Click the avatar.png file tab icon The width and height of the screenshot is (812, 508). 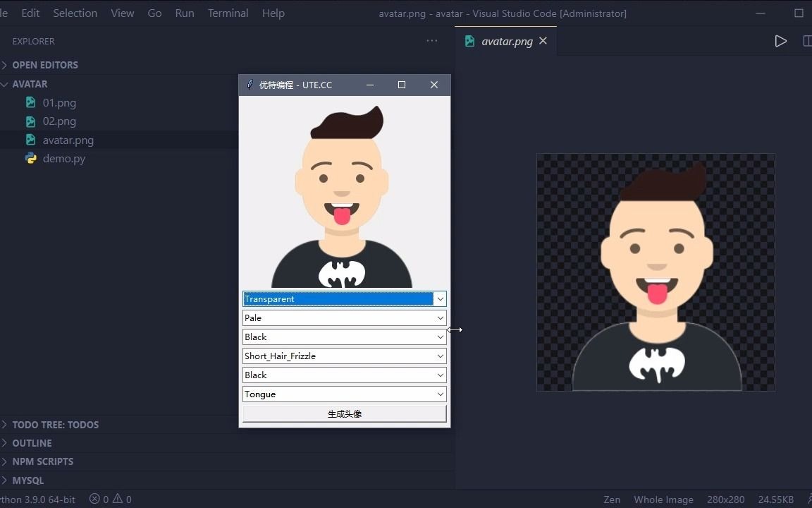point(469,41)
